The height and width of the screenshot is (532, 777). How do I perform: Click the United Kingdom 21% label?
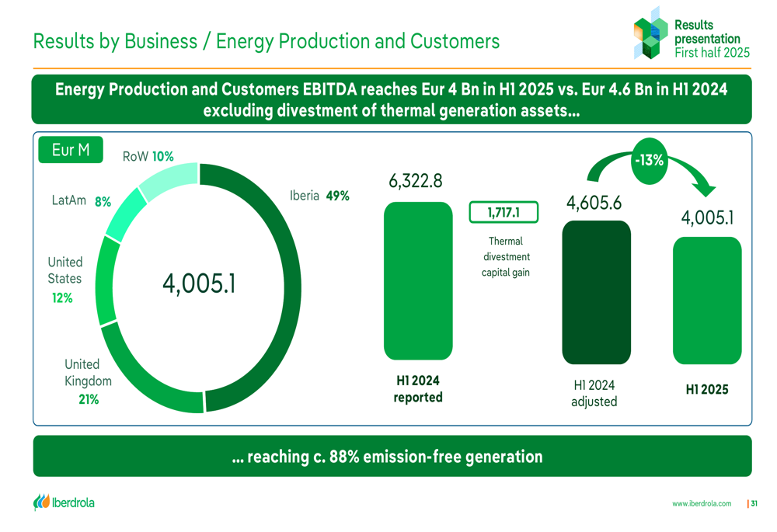pos(89,381)
